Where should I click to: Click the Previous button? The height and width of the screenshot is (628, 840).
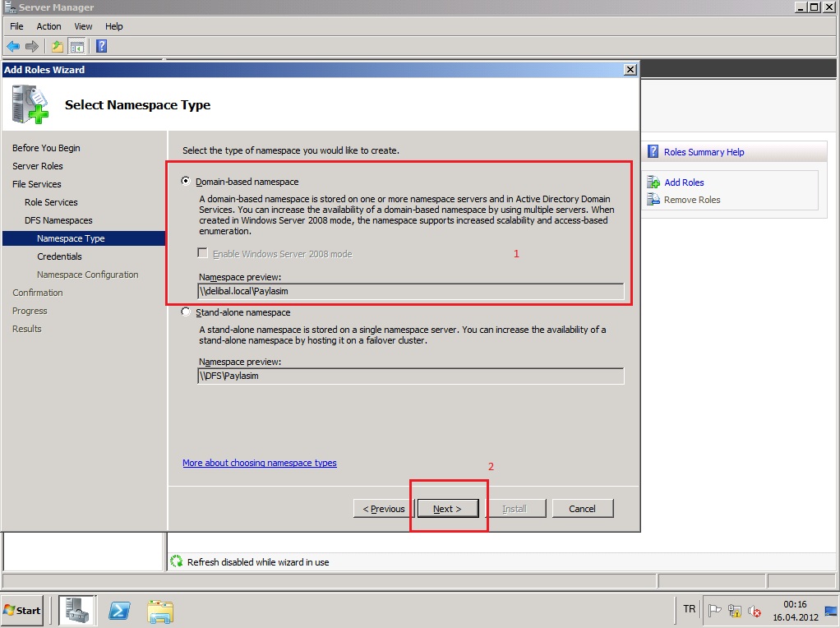pyautogui.click(x=384, y=509)
